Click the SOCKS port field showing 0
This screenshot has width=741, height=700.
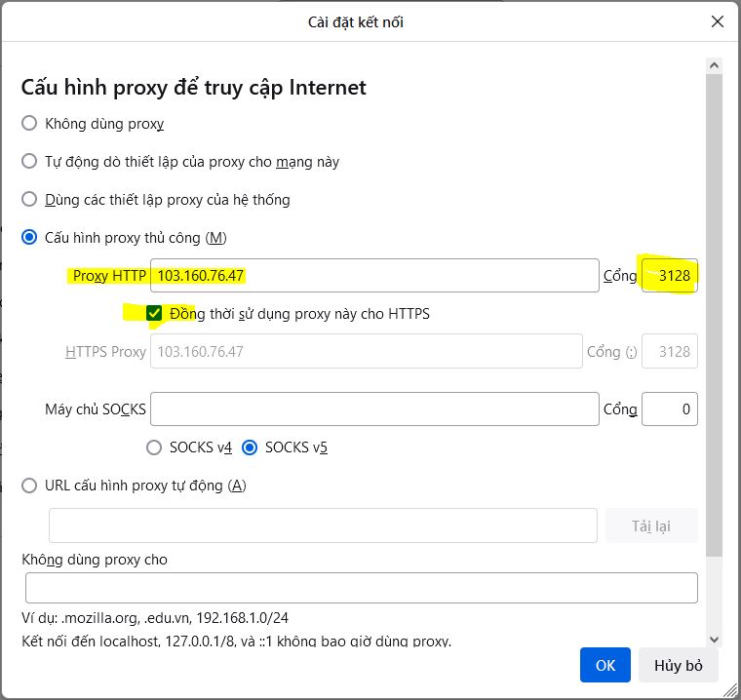pos(670,409)
